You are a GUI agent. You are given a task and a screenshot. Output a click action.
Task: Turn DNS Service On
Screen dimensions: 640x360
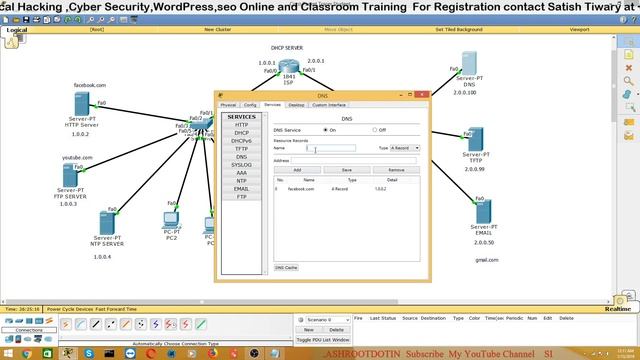tap(325, 130)
